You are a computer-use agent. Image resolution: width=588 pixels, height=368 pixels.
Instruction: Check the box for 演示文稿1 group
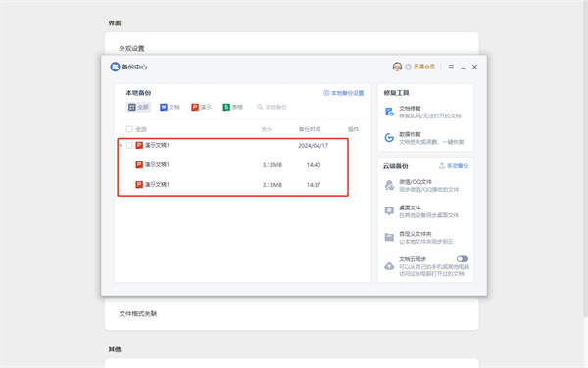point(129,145)
